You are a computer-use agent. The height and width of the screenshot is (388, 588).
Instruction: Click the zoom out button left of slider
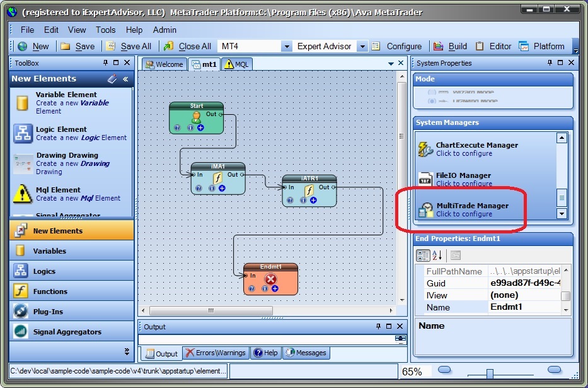[x=444, y=370]
